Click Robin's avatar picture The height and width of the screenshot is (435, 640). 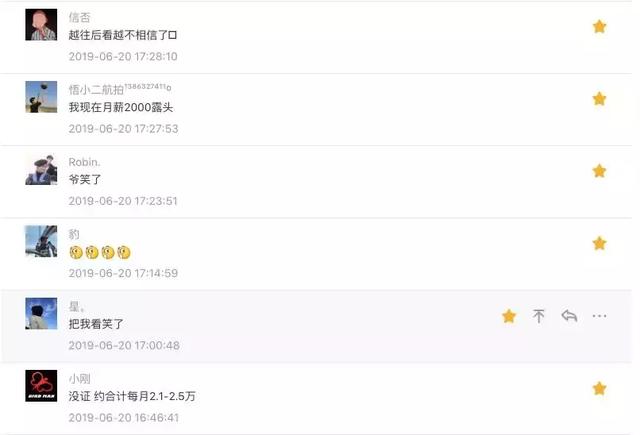[41, 169]
